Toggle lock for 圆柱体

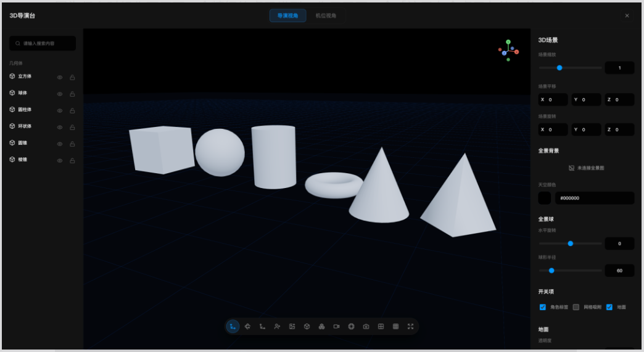72,111
